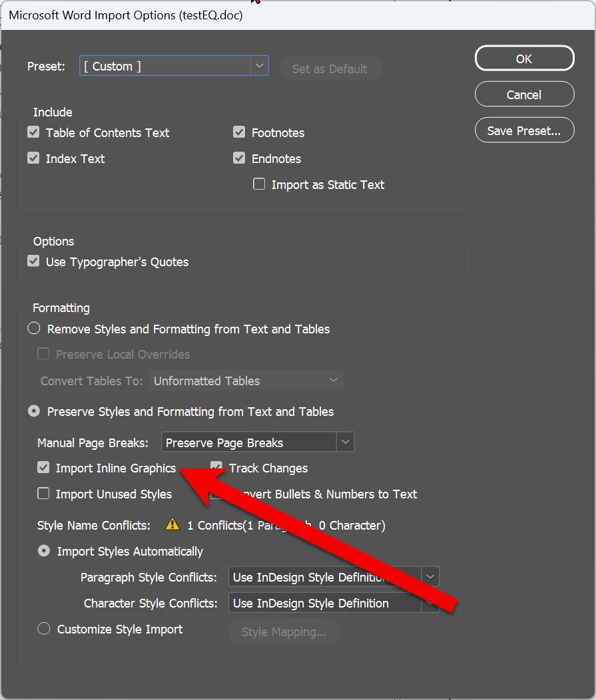Click the 'Formatting' group label

61,308
